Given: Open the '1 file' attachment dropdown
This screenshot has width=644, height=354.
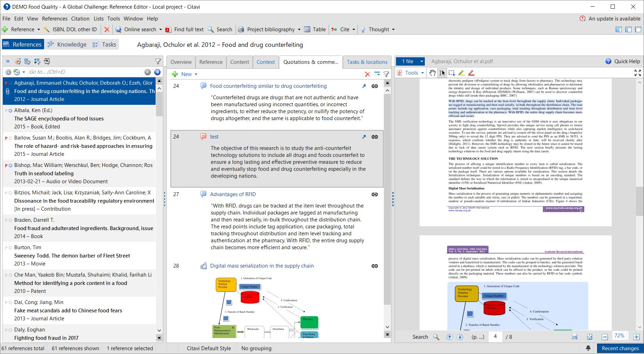Looking at the screenshot, I should [422, 61].
